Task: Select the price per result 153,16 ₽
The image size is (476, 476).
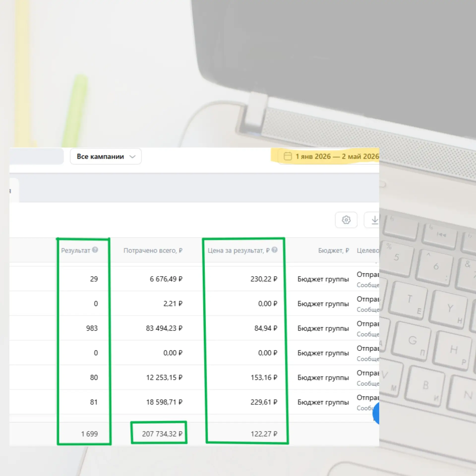Action: [264, 377]
